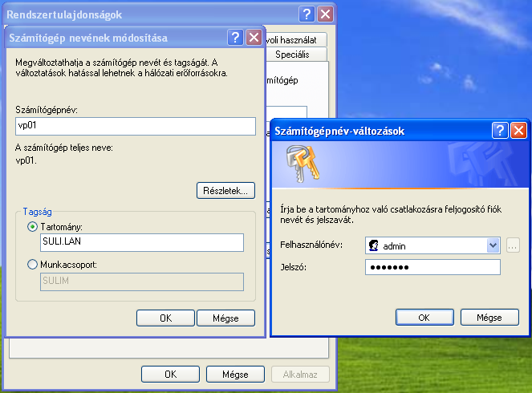This screenshot has width=532, height=393.
Task: Click the user icon beside admin
Action: click(x=373, y=245)
